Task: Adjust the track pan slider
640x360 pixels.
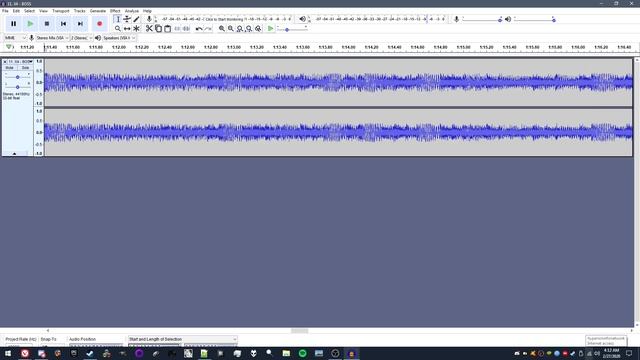Action: (x=17, y=87)
